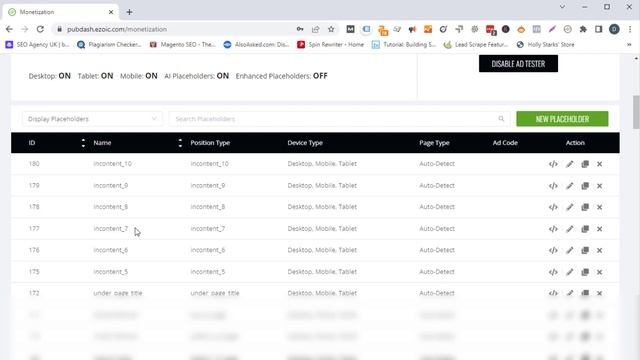Bookmark this page with star icon
This screenshot has height=360, width=640.
click(331, 29)
